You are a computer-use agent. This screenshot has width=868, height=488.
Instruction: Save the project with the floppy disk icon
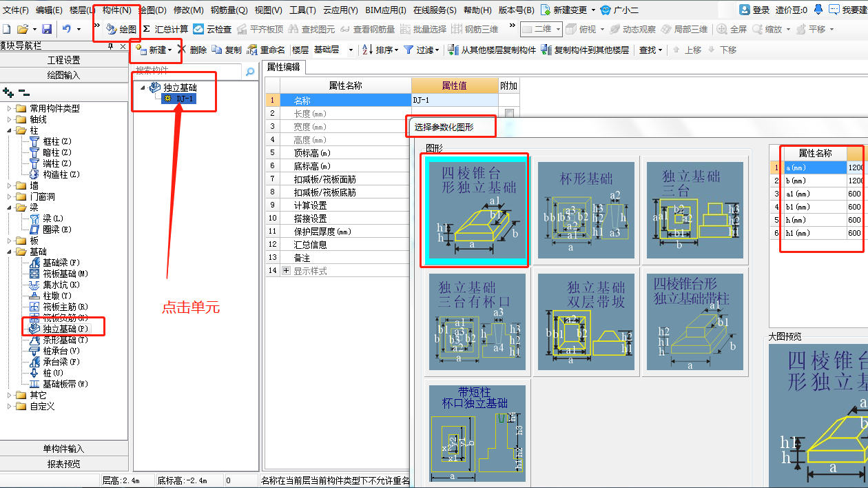point(47,29)
